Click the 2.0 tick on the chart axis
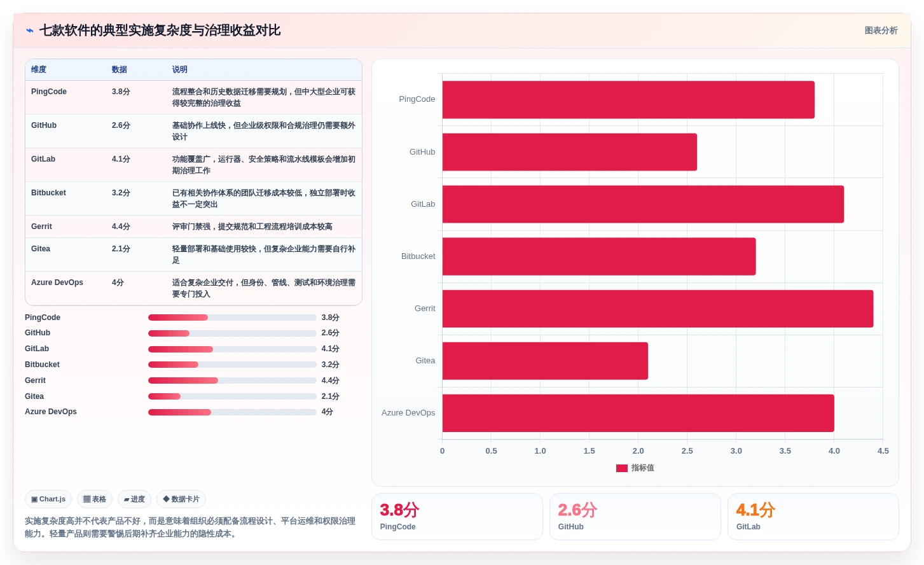The width and height of the screenshot is (924, 565). pos(638,451)
